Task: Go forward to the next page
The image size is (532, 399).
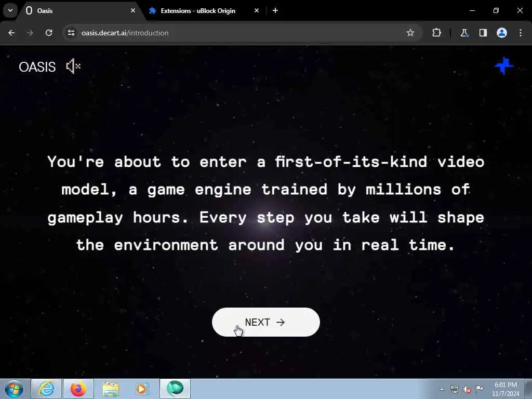Action: tap(30, 33)
